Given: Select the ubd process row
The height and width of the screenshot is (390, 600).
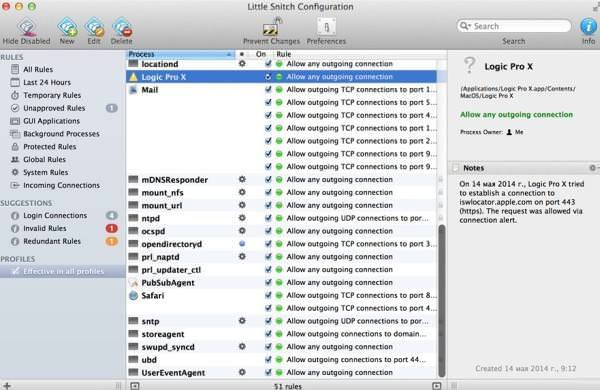Looking at the screenshot, I should tap(281, 360).
